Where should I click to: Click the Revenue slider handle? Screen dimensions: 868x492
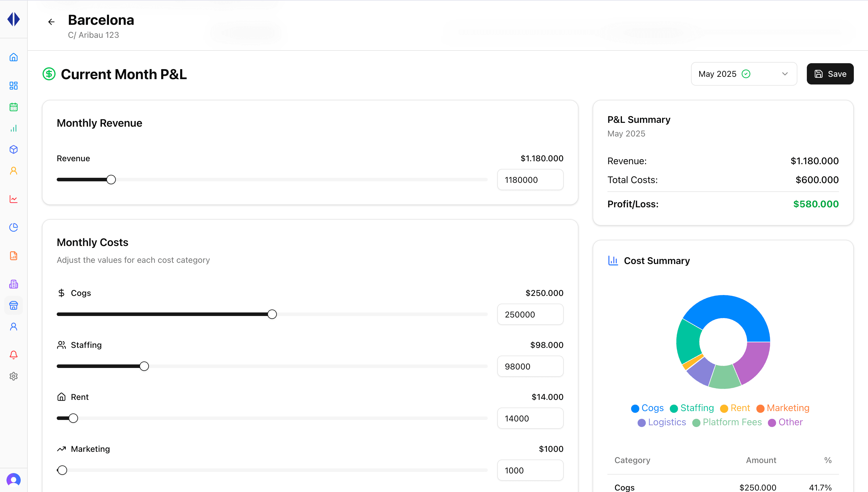tap(111, 180)
